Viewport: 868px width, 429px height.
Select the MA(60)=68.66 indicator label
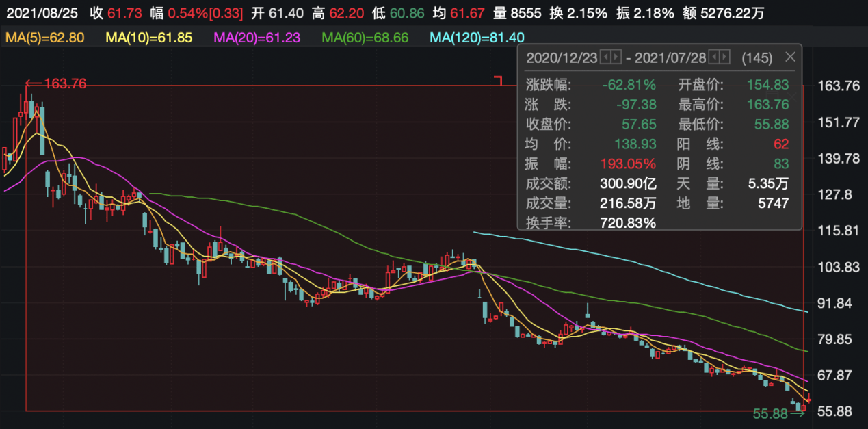[365, 37]
